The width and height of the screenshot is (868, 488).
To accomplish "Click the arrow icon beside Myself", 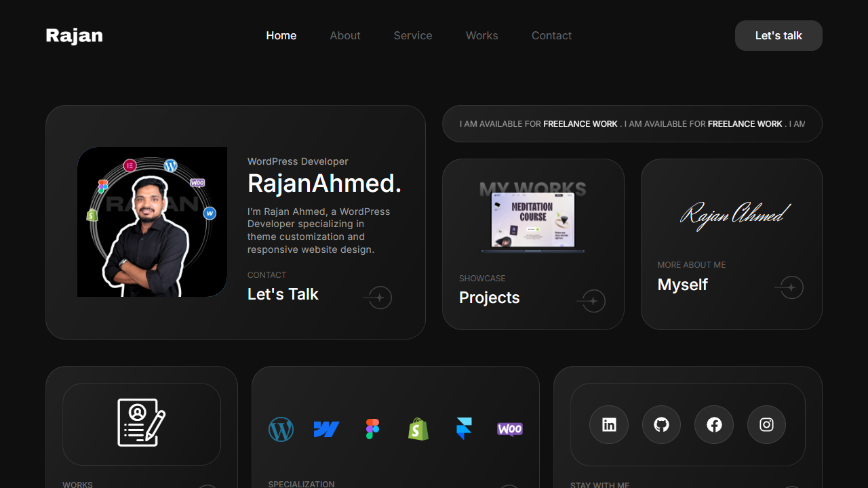I will click(789, 287).
